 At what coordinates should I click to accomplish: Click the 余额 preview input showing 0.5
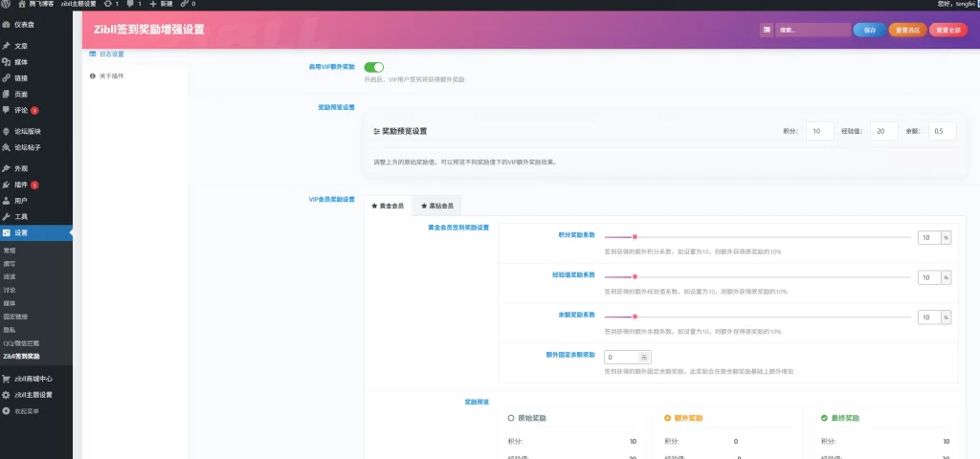click(x=942, y=131)
